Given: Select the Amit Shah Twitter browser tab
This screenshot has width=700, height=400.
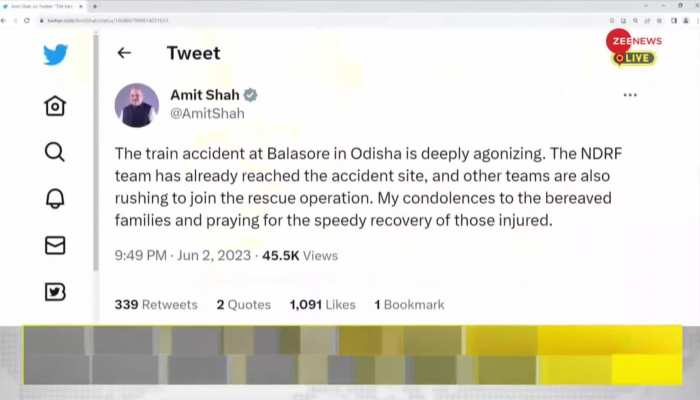Looking at the screenshot, I should click(x=43, y=6).
